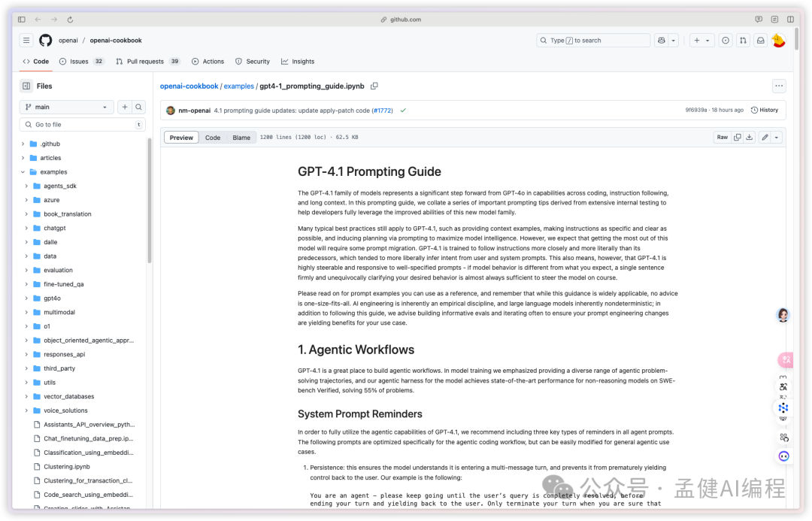Collapse the examples folder
This screenshot has width=812, height=521.
(23, 172)
